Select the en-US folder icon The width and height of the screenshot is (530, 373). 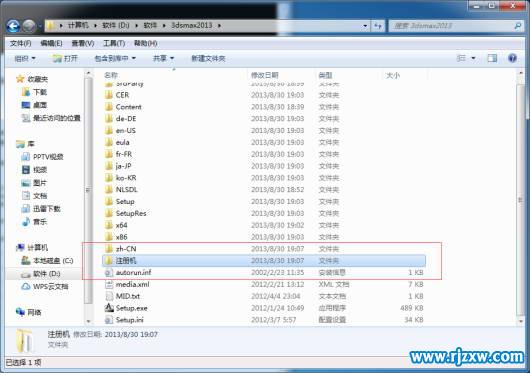109,130
